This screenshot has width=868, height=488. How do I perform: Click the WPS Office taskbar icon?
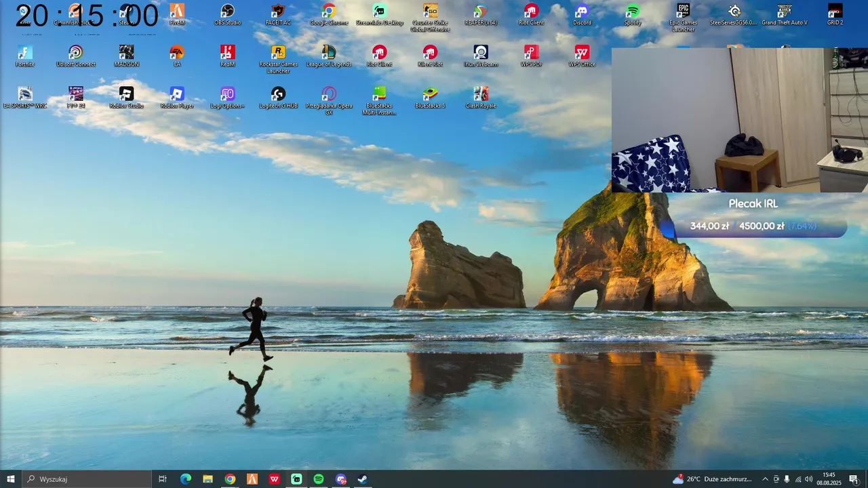(x=275, y=479)
